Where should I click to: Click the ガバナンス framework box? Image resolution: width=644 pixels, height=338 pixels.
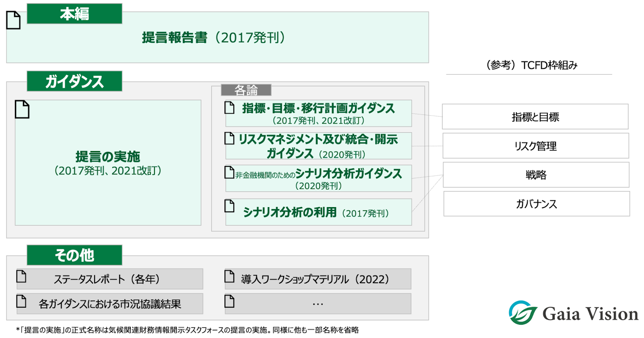tap(536, 204)
